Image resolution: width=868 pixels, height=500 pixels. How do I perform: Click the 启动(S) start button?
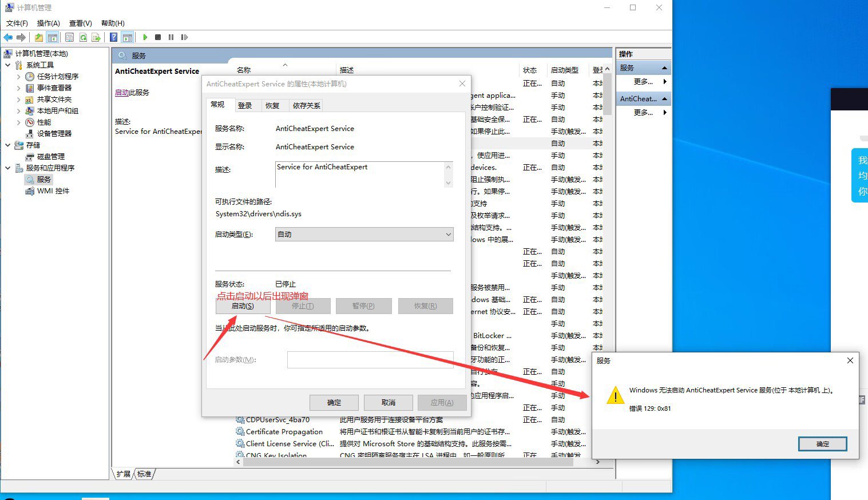coord(243,306)
